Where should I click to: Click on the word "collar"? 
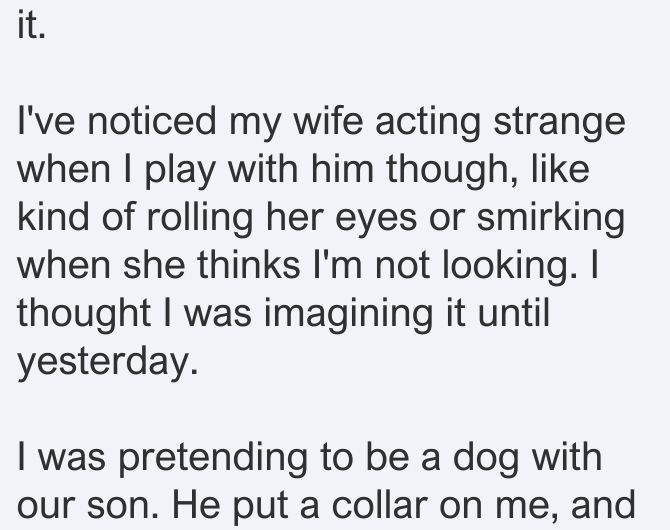pos(379,504)
